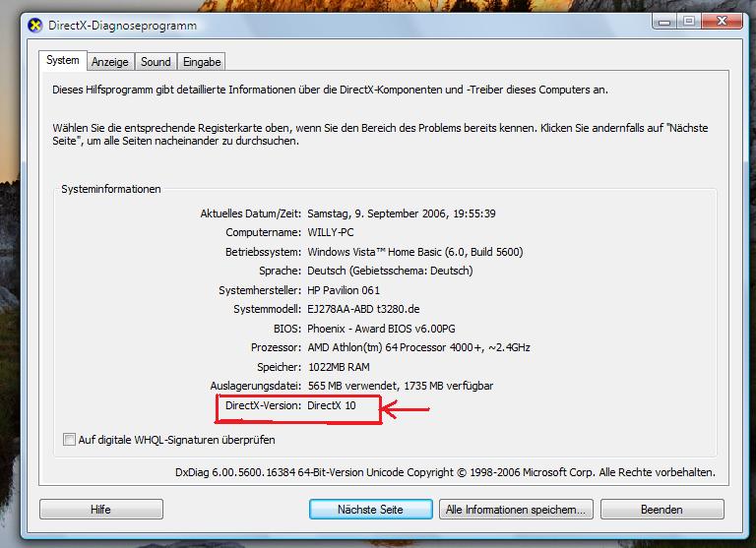Image resolution: width=756 pixels, height=548 pixels.
Task: Click the 'Wählen Sie die entsprechende Registerkarte' paragraph
Action: tap(380, 135)
